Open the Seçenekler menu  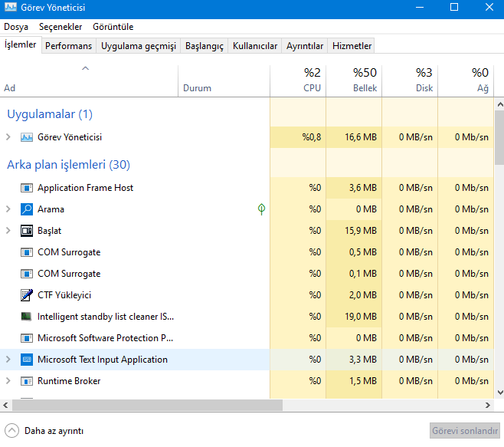coord(61,27)
